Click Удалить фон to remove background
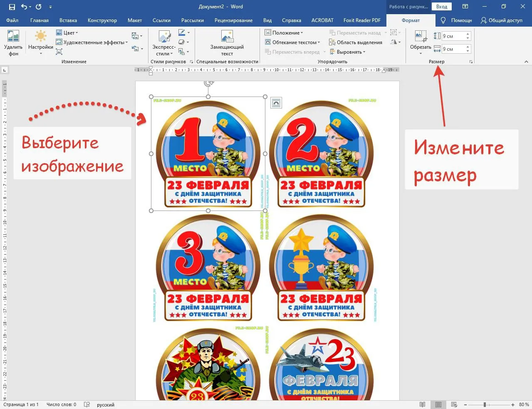This screenshot has height=409, width=532. (x=13, y=43)
